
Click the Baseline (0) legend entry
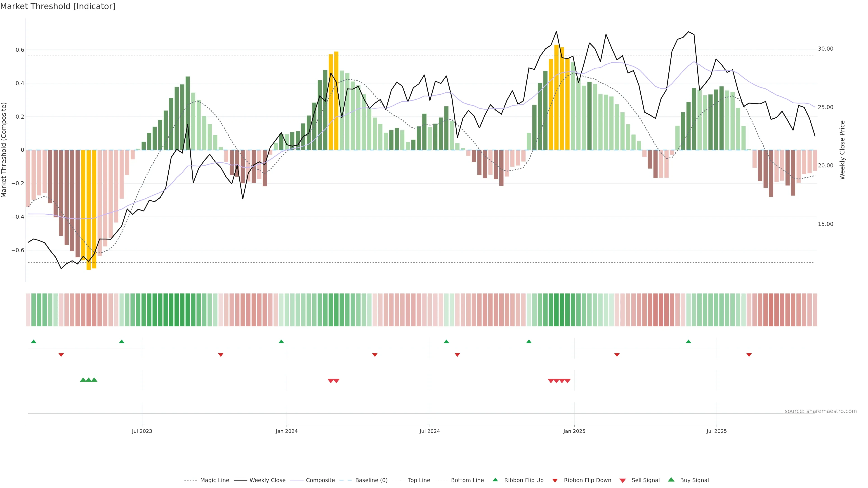click(x=371, y=480)
